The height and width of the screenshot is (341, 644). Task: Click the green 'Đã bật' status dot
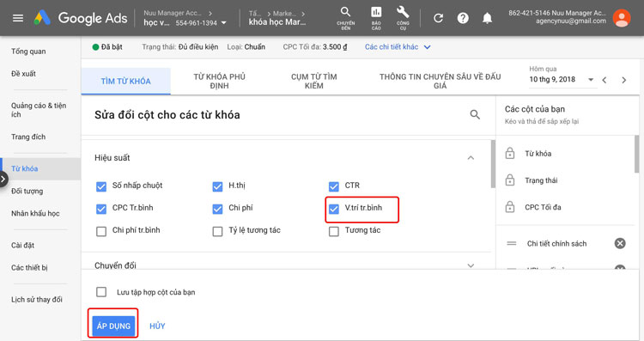click(95, 47)
